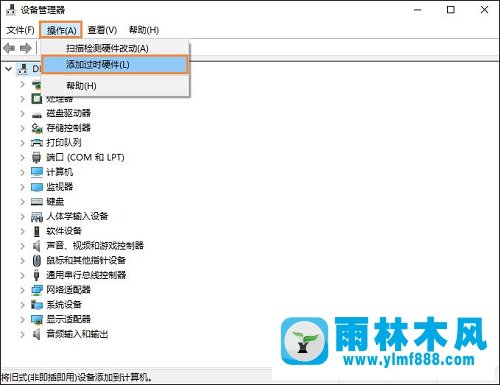Image resolution: width=500 pixels, height=385 pixels.
Task: Select the 通用串行总线控制器 label
Action: (x=86, y=275)
